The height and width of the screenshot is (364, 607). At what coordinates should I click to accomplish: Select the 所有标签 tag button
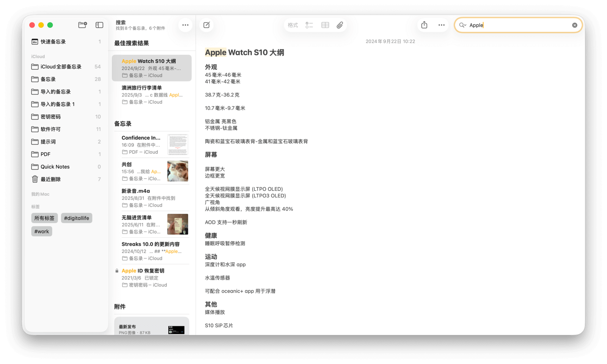(x=44, y=218)
